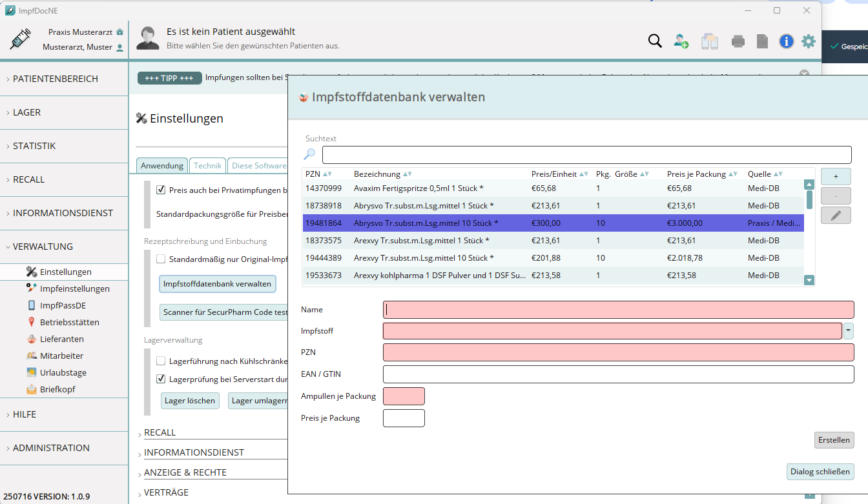Expand the STATISTIK section

pyautogui.click(x=64, y=146)
